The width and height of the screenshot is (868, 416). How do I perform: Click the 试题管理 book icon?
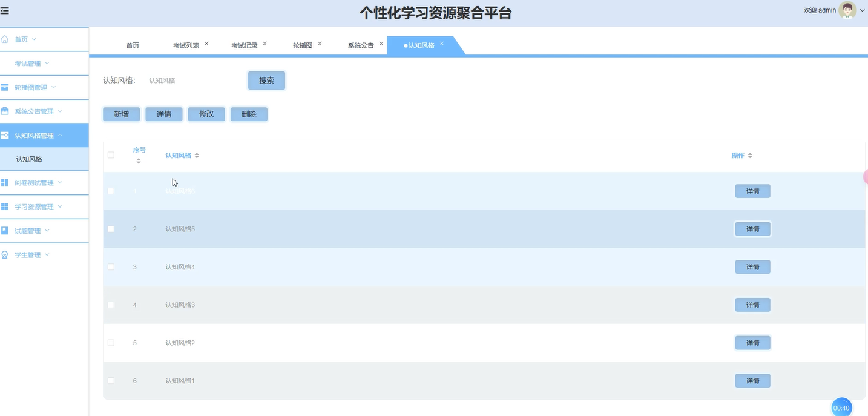[5, 231]
